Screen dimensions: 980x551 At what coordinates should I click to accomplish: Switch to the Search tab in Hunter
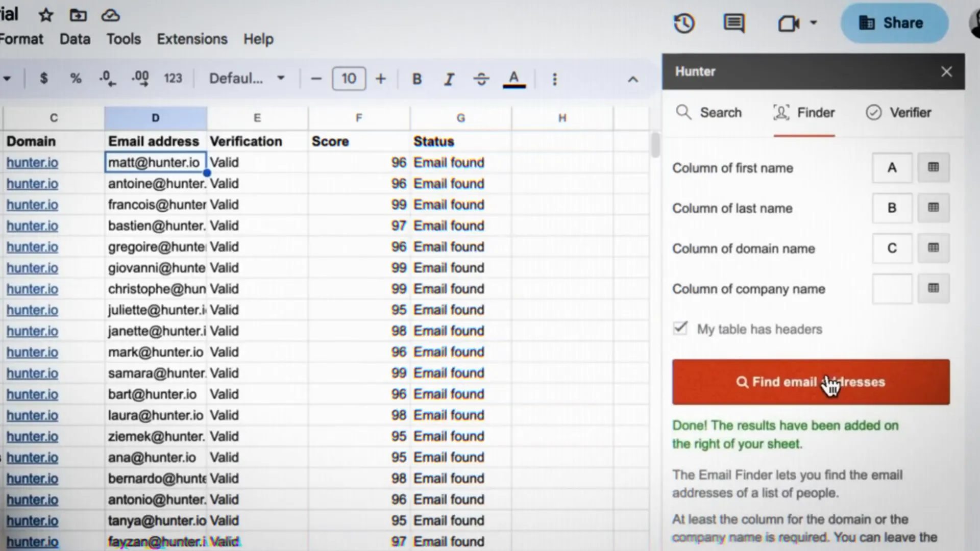click(x=708, y=113)
